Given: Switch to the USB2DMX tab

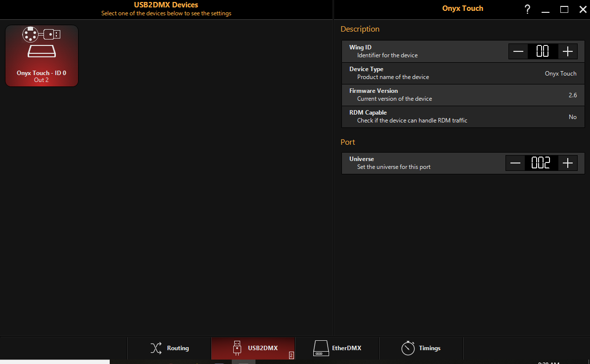Looking at the screenshot, I should (253, 348).
